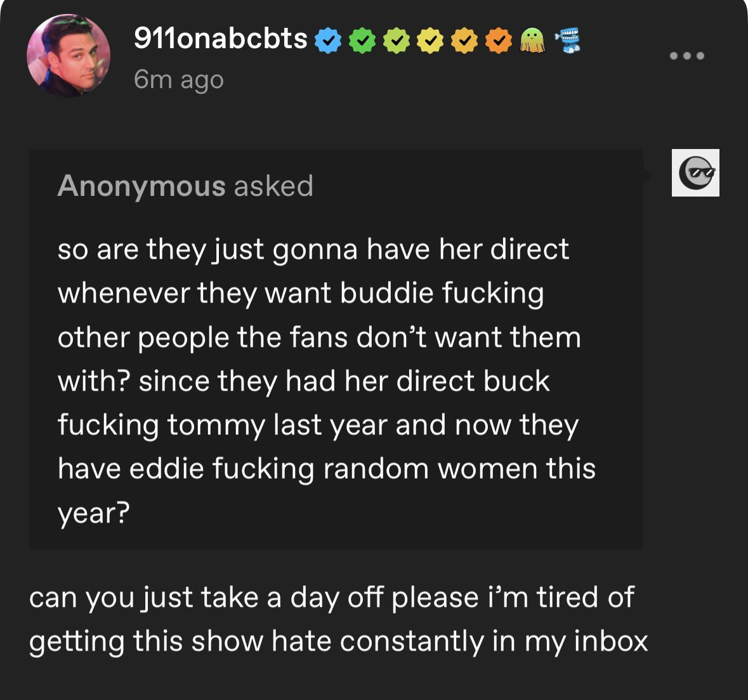Open the post via '6m ago' timestamp
Image resolution: width=748 pixels, height=700 pixels.
pos(179,81)
